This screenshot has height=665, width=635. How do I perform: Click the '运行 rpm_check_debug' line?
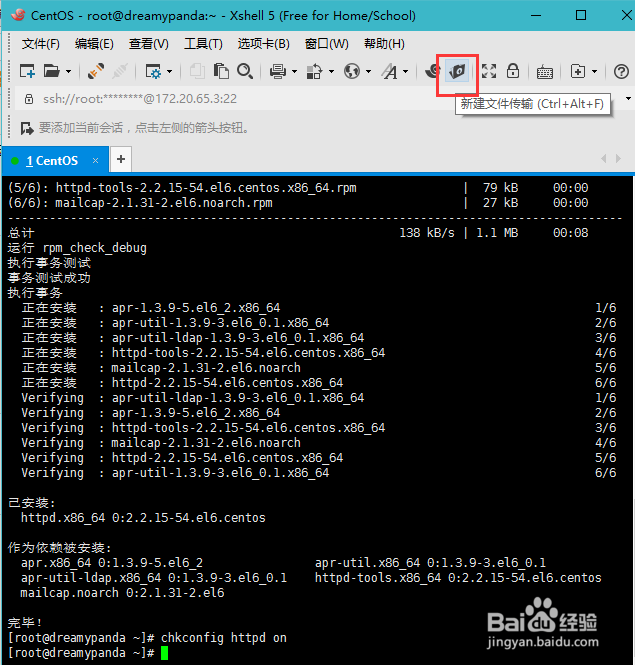pos(77,248)
